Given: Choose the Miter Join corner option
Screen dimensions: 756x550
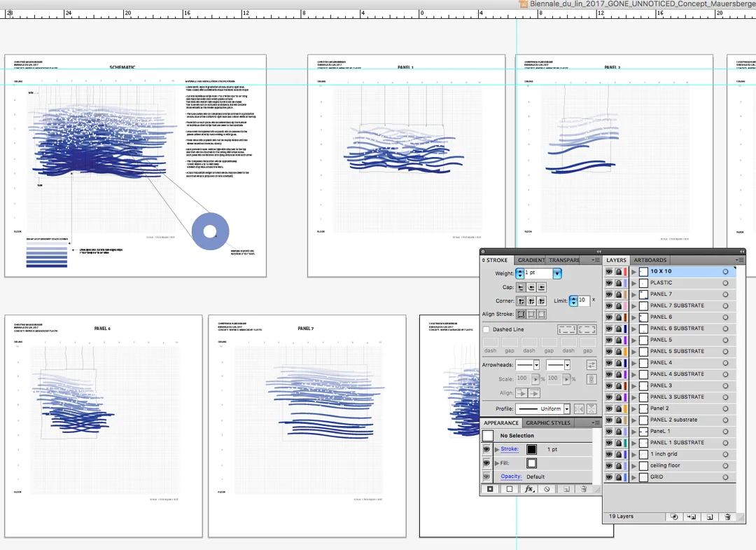Looking at the screenshot, I should click(x=521, y=301).
